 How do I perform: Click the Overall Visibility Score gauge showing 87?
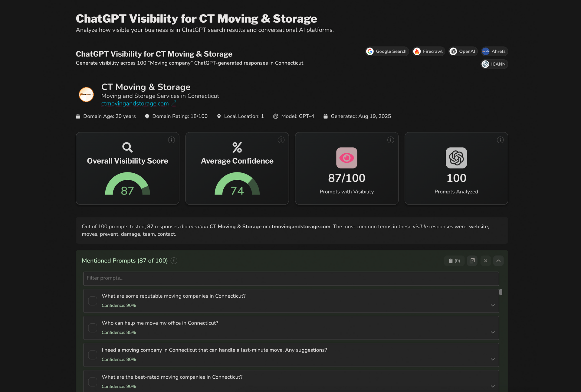click(x=127, y=184)
